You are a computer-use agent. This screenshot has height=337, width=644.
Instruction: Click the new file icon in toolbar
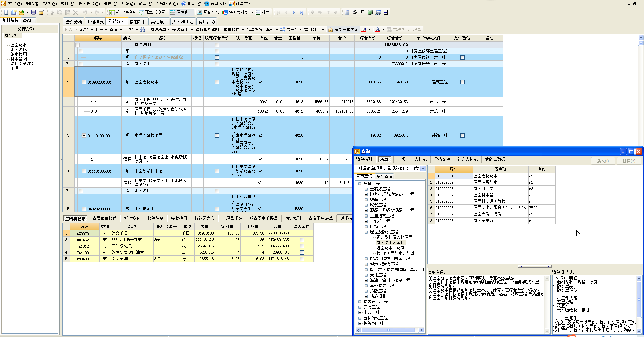coord(6,12)
